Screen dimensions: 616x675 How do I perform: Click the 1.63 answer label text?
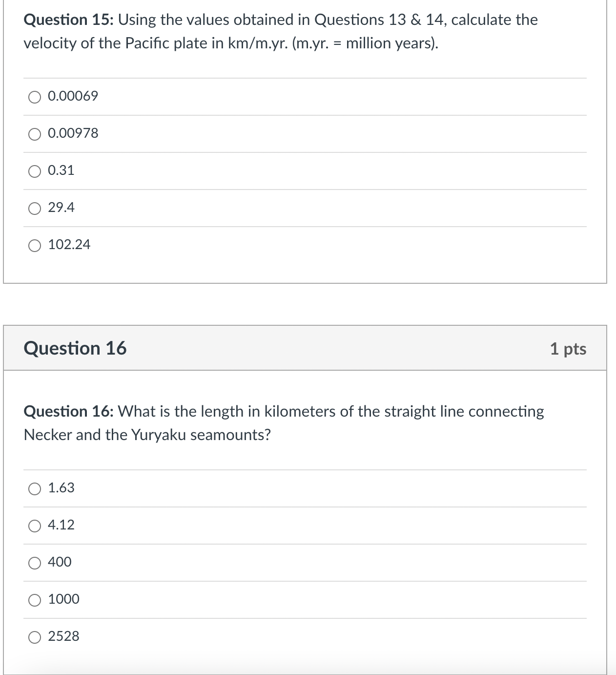pos(61,487)
